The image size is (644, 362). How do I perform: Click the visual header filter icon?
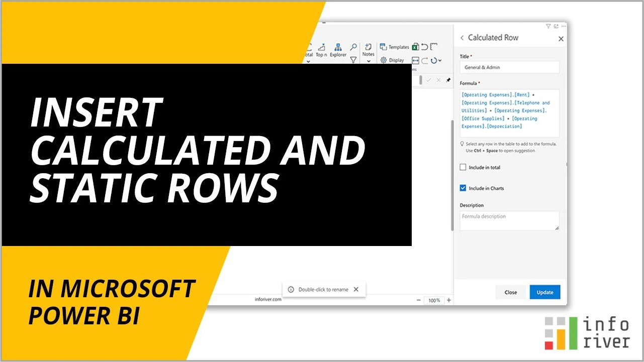tap(548, 26)
